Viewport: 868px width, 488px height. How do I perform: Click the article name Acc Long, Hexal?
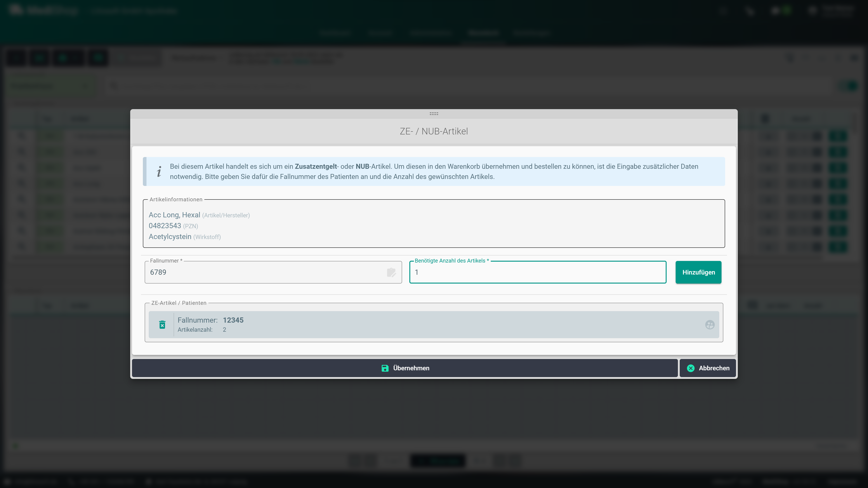175,215
